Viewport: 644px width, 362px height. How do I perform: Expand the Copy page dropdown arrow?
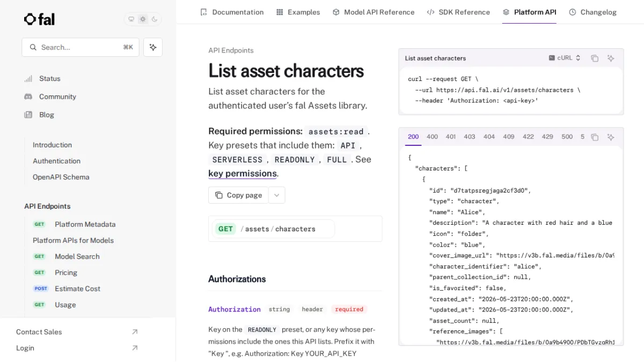point(276,195)
